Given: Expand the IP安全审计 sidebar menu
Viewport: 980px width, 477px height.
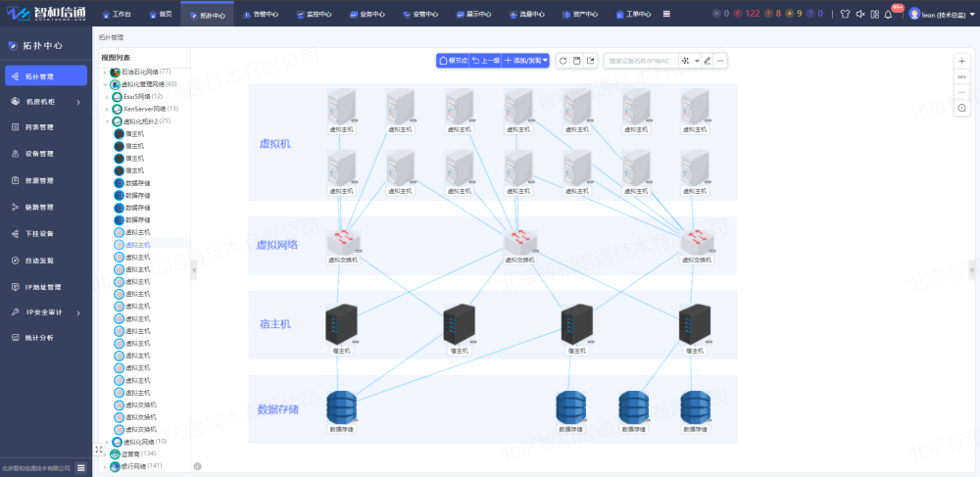Looking at the screenshot, I should point(46,312).
